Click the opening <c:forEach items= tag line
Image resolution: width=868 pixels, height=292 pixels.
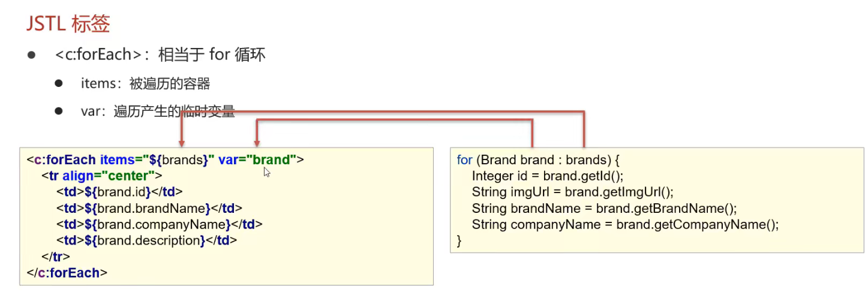click(166, 159)
